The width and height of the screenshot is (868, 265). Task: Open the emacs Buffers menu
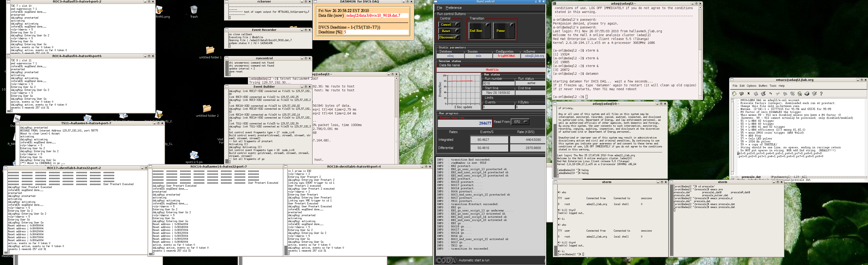tap(763, 86)
